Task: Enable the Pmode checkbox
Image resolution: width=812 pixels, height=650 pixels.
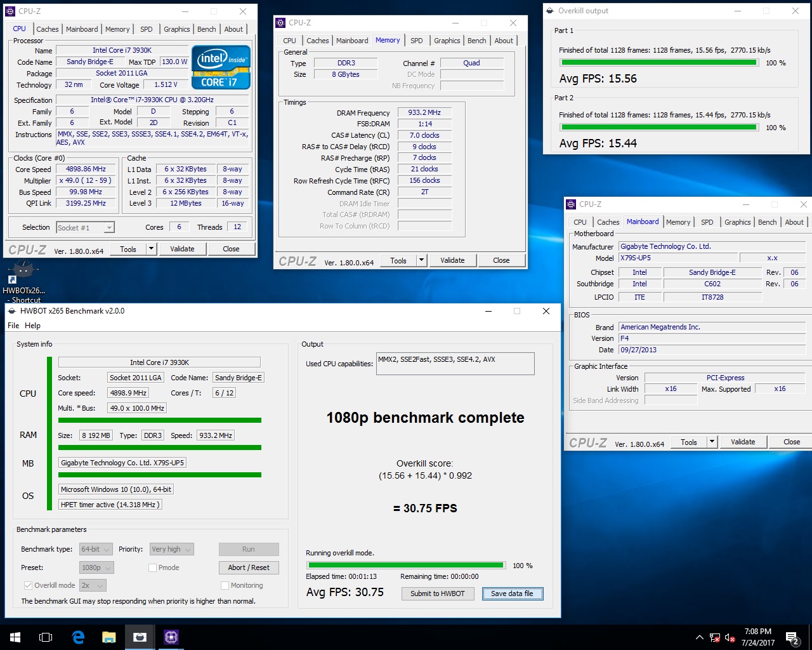Action: pos(152,567)
